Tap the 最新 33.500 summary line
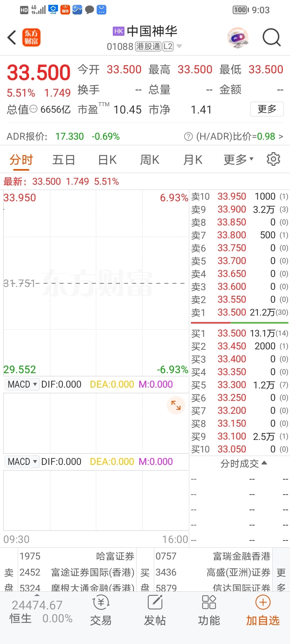The width and height of the screenshot is (290, 644). 61,182
